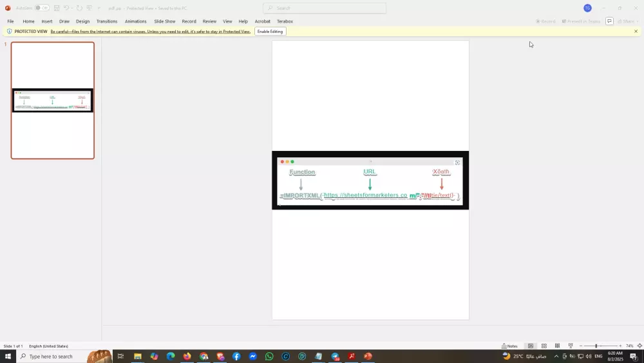The image size is (644, 363).
Task: Open File Explorer from taskbar
Action: tap(138, 357)
